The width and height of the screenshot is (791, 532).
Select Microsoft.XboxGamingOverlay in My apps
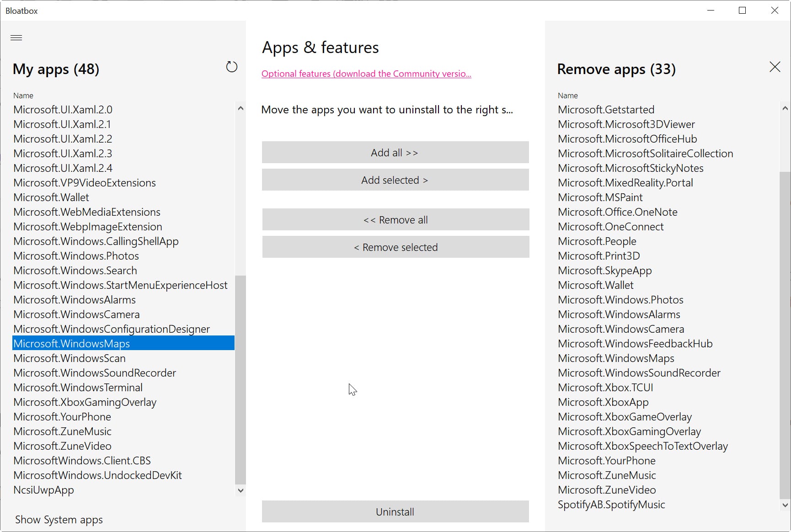point(123,402)
